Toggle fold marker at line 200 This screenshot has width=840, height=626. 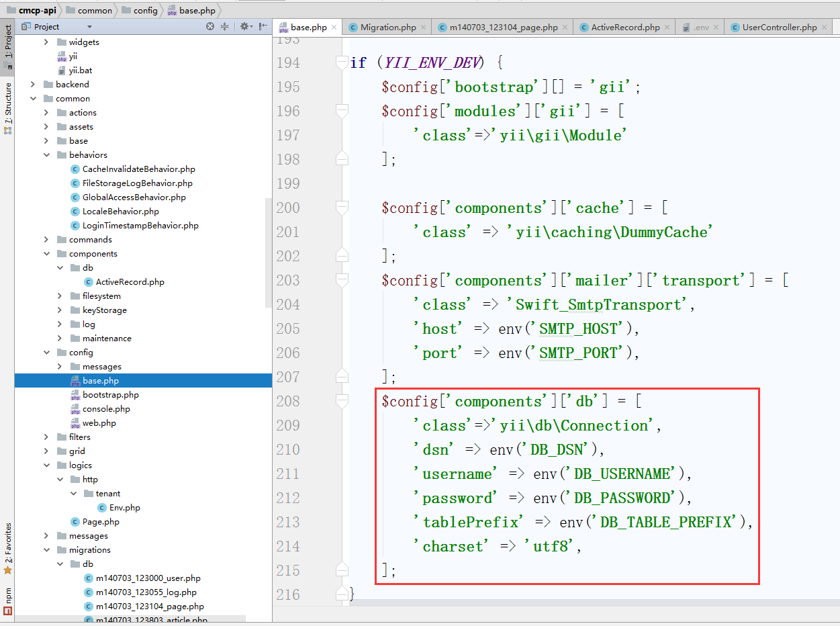tap(342, 208)
